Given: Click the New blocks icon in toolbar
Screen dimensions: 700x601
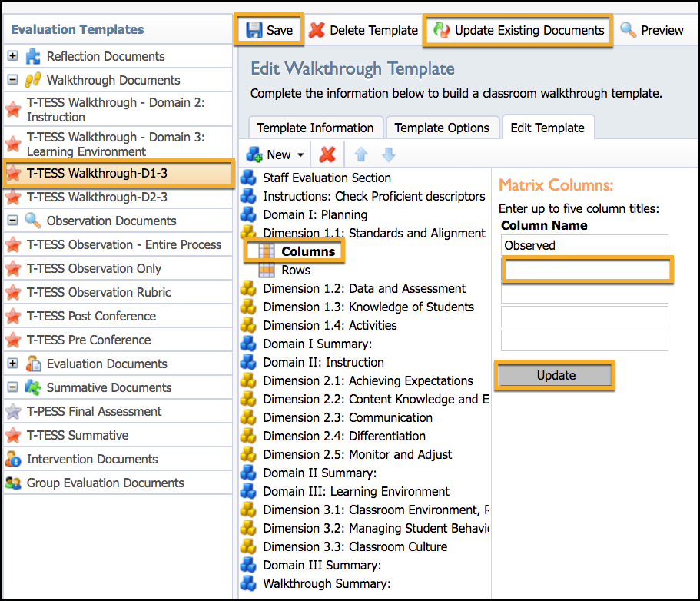Looking at the screenshot, I should tap(254, 154).
